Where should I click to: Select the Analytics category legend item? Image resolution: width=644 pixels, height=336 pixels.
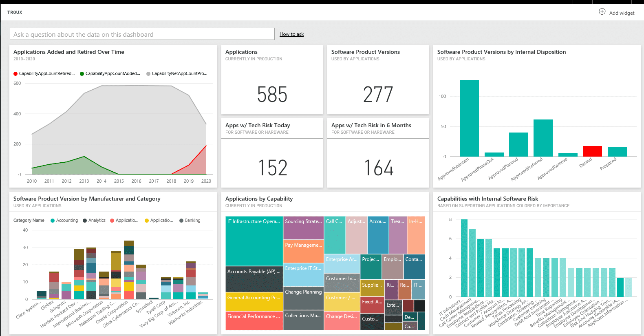94,221
